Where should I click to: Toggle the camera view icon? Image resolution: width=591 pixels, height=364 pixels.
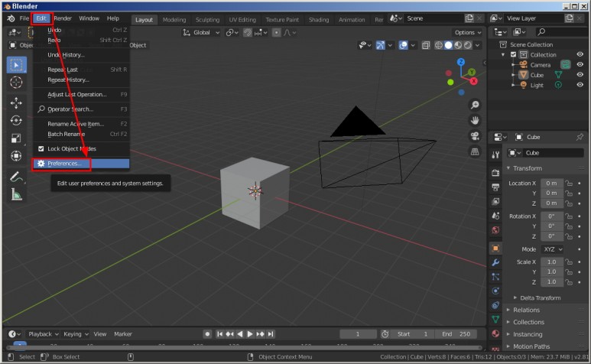click(475, 135)
